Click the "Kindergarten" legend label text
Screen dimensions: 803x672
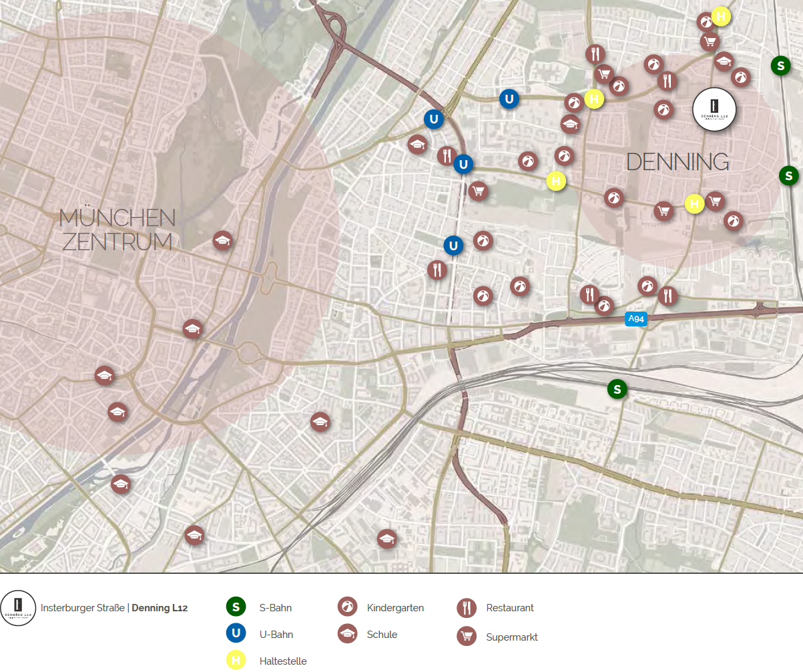coord(395,608)
